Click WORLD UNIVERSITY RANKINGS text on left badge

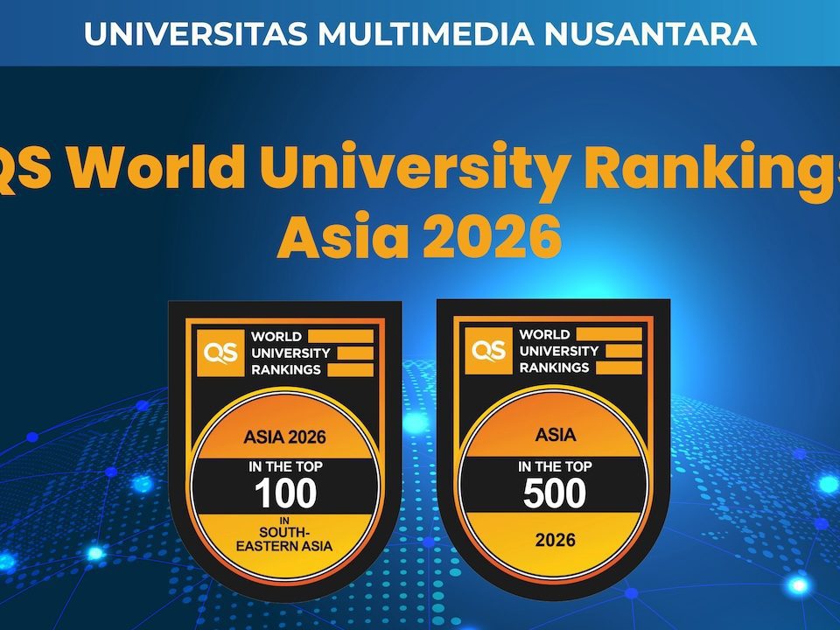click(290, 353)
